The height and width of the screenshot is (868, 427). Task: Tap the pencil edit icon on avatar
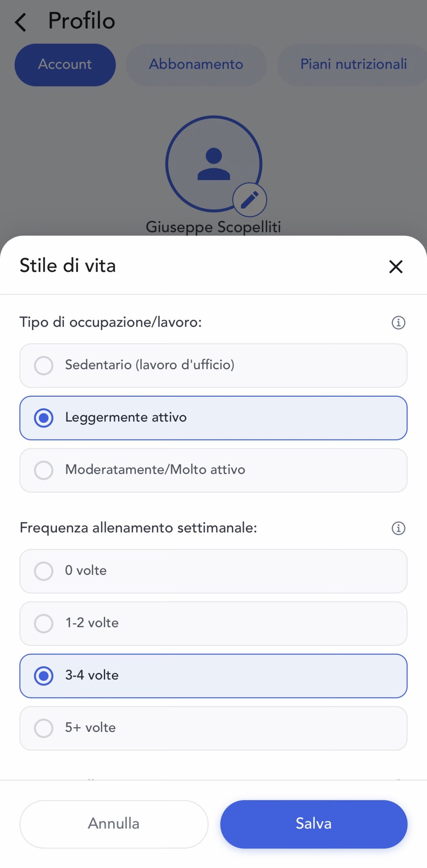[250, 200]
